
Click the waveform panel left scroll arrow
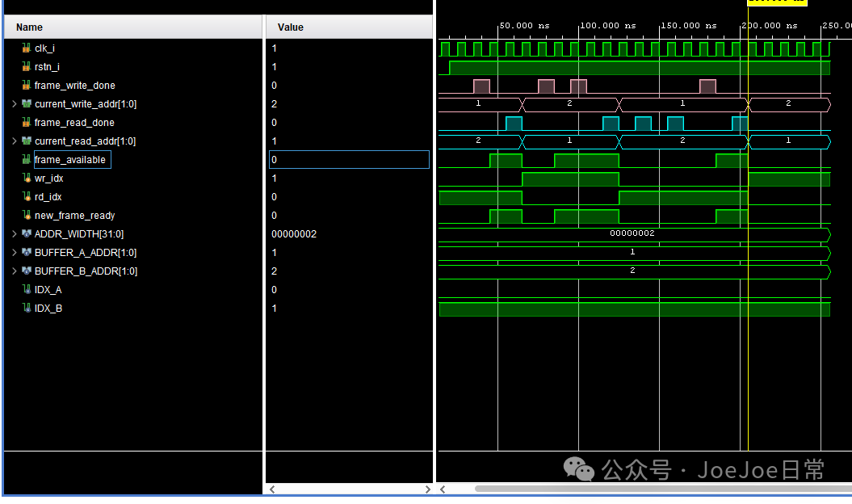coord(443,489)
